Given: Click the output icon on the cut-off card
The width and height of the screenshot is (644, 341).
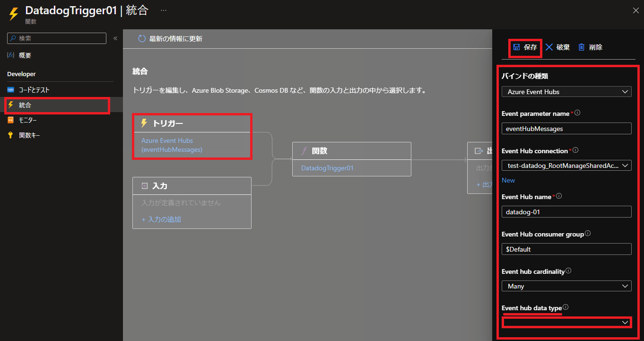Looking at the screenshot, I should click(479, 151).
